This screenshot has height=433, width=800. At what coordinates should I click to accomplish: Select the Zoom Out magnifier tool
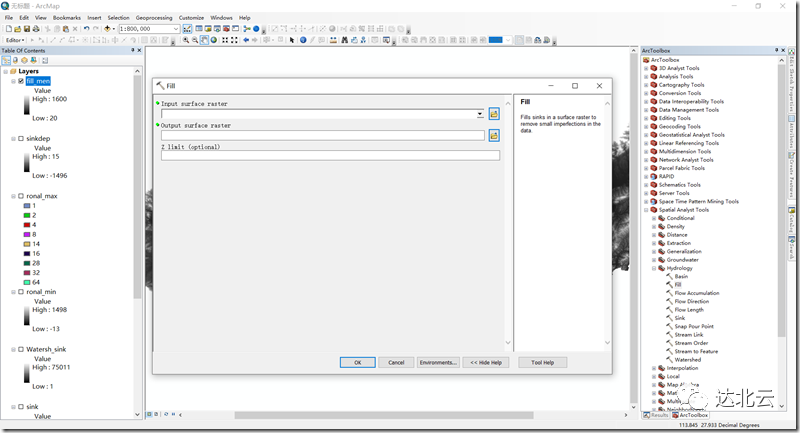[195, 40]
